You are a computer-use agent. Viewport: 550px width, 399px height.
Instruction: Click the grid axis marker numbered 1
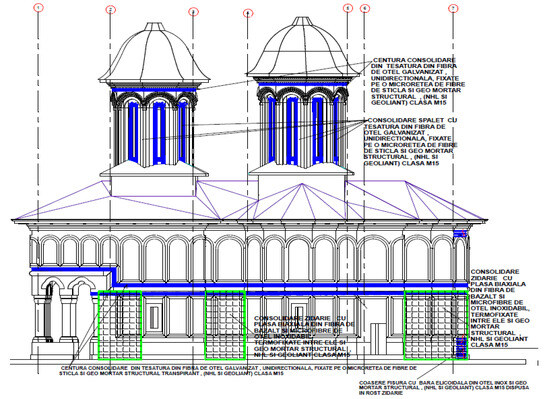click(39, 7)
